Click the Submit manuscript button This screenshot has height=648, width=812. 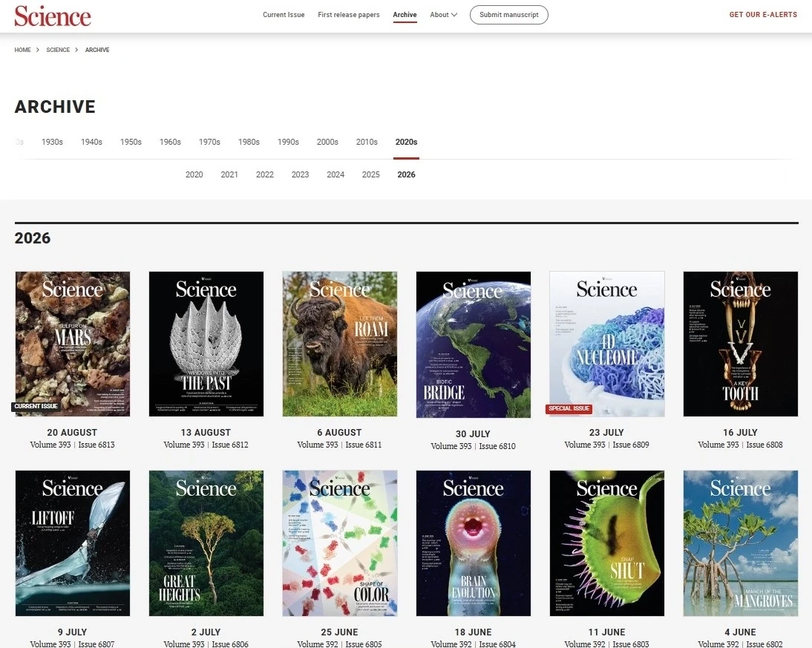pyautogui.click(x=508, y=15)
